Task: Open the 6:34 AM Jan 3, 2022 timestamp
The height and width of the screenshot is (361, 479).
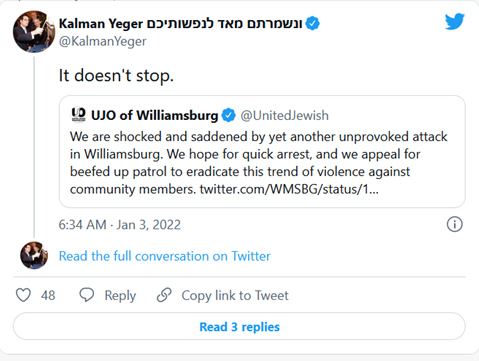Action: click(120, 225)
